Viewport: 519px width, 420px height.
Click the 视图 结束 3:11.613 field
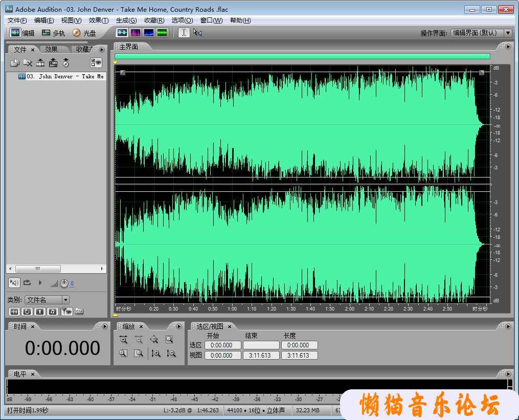[x=261, y=356]
